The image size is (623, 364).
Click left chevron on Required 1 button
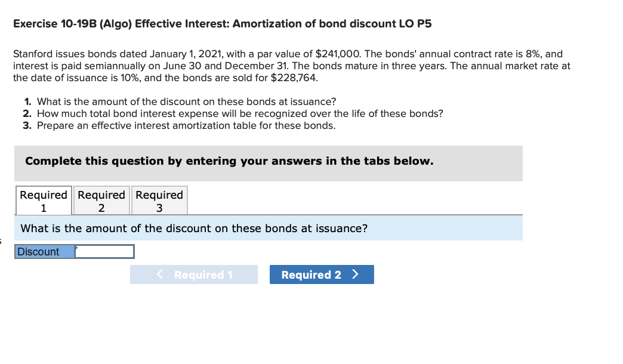click(x=160, y=274)
